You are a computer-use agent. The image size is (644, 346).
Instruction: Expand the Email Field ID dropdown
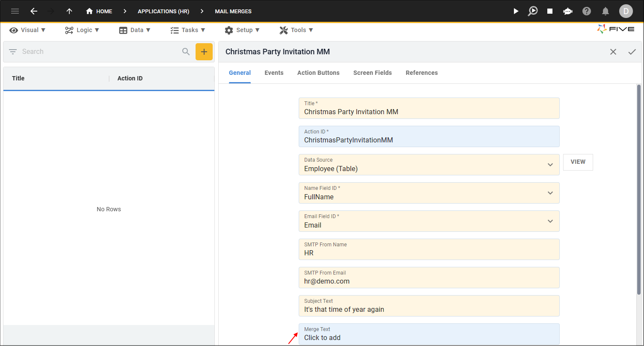tap(550, 221)
